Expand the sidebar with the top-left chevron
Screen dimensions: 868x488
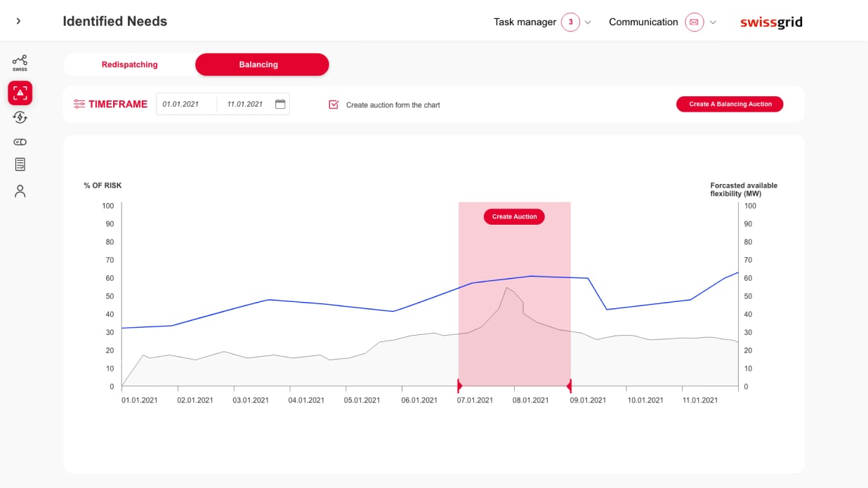pyautogui.click(x=18, y=21)
